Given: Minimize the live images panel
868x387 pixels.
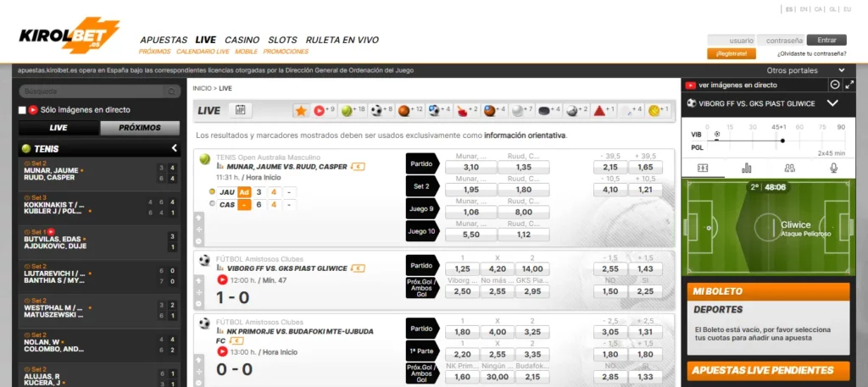Looking at the screenshot, I should click(835, 86).
